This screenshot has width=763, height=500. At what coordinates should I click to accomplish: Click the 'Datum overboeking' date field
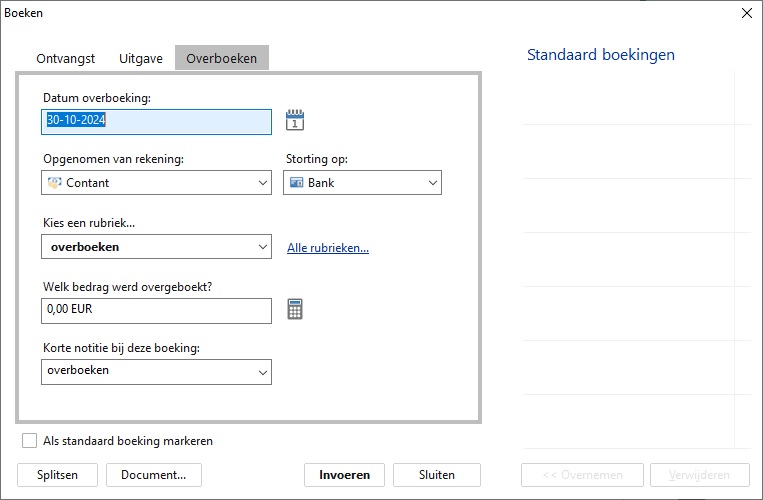pos(157,121)
